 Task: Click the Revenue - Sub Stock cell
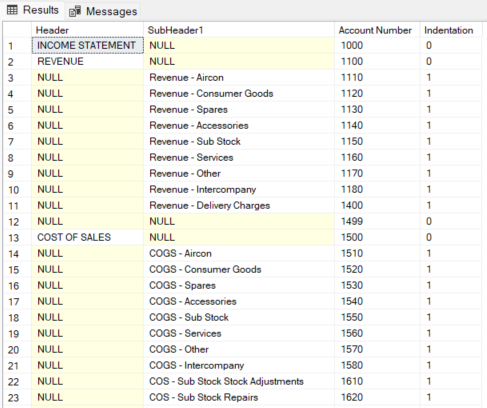[x=239, y=141]
